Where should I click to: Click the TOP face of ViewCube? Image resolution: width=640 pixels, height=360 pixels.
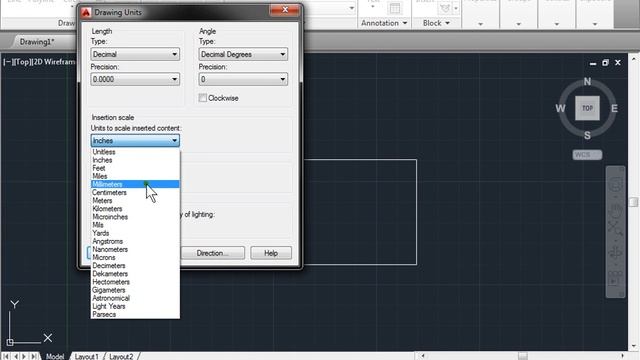coord(587,108)
